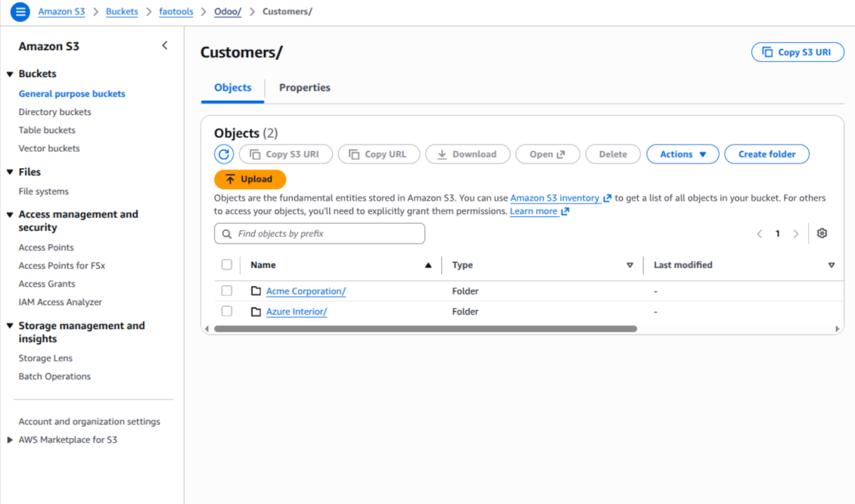Open the Actions dropdown menu
The width and height of the screenshot is (855, 504).
pyautogui.click(x=682, y=154)
